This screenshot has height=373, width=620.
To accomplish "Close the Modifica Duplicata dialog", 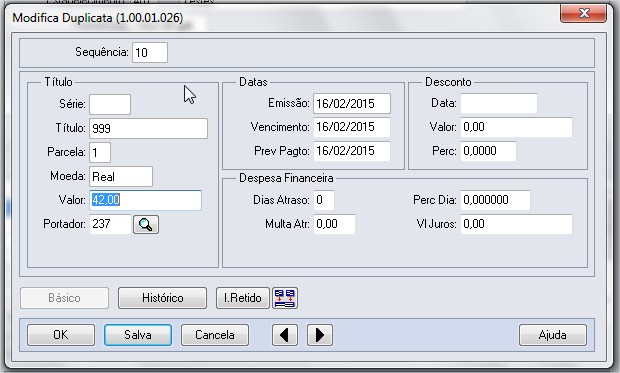I will tap(583, 13).
